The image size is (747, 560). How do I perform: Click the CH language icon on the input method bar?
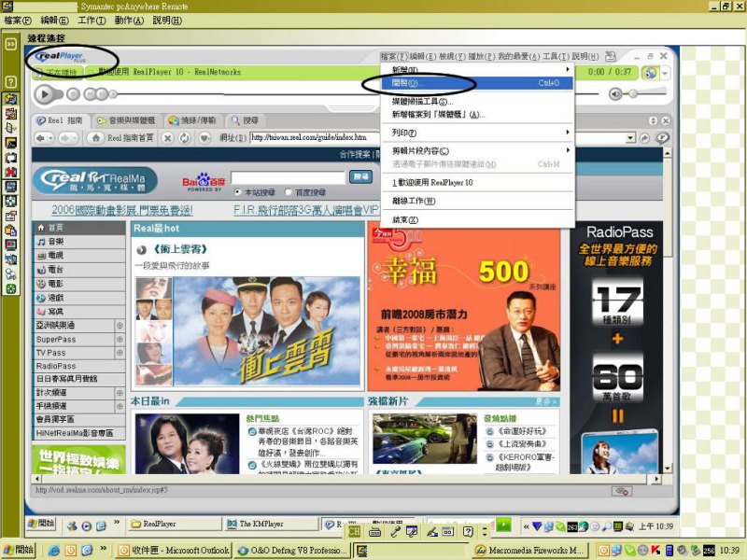tap(355, 531)
